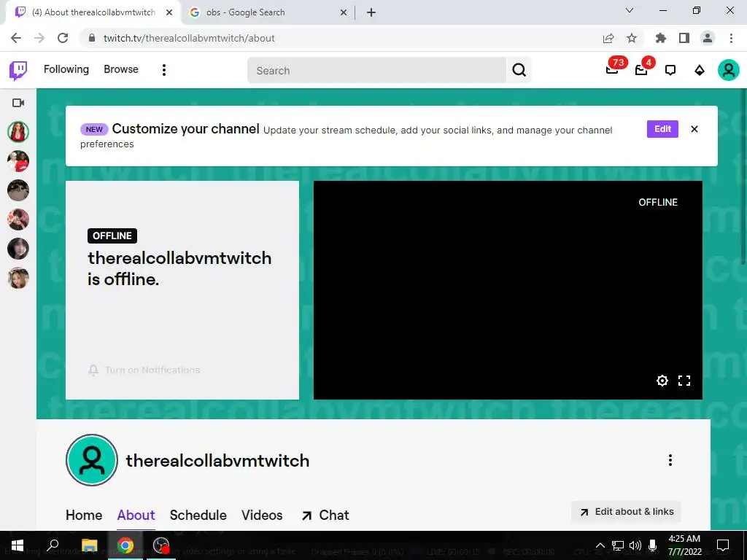Open Prime loot crown icon with 73 badge
747x560 pixels.
(x=613, y=69)
